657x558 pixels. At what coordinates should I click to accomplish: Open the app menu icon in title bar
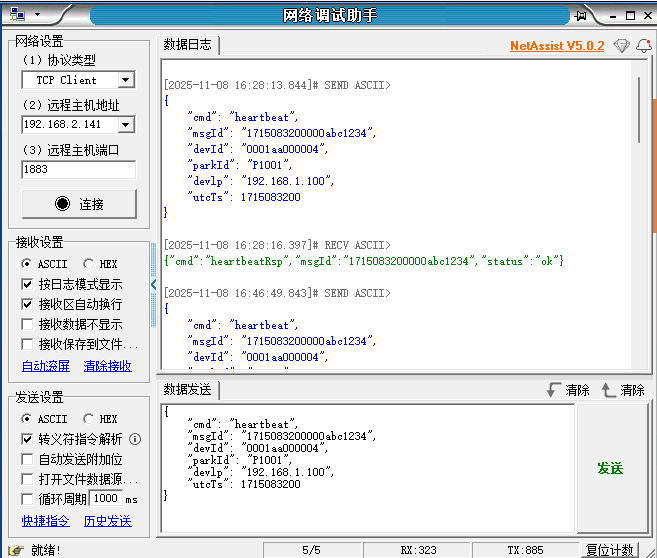pos(17,14)
